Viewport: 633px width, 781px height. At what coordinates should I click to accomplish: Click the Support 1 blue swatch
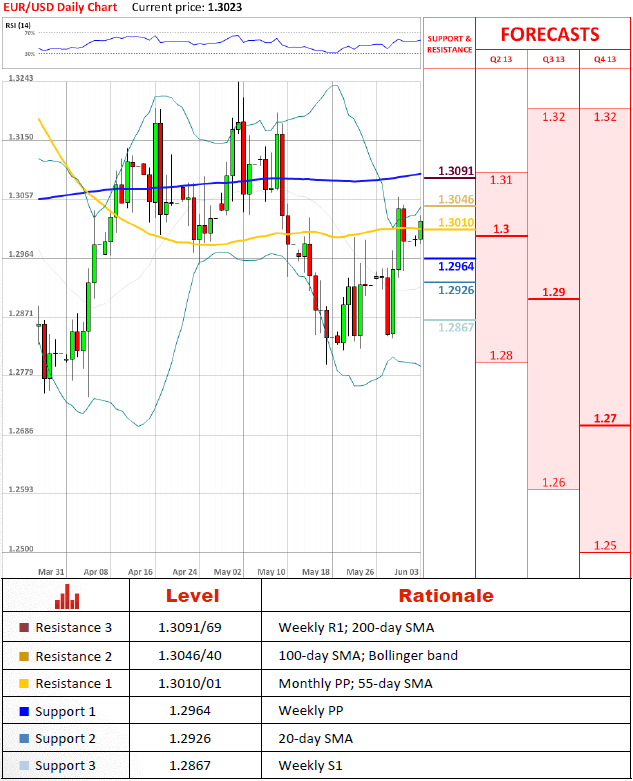pos(24,711)
